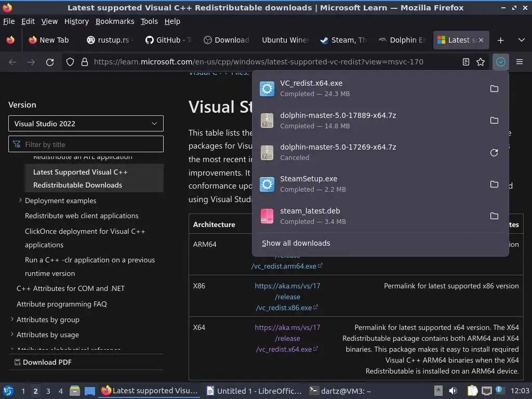Viewport: 532px width, 399px height.
Task: Switch to the GitHub tab
Action: pyautogui.click(x=169, y=40)
